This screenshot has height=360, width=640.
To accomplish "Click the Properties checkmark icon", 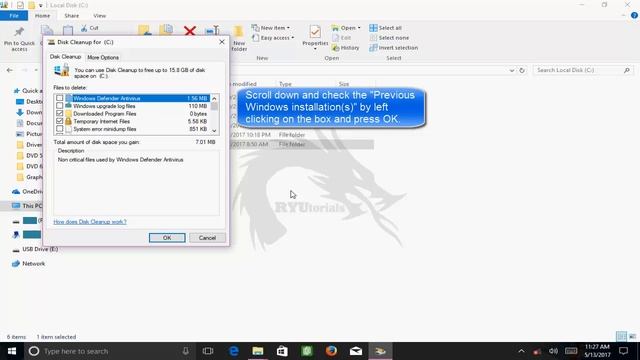I will (315, 32).
